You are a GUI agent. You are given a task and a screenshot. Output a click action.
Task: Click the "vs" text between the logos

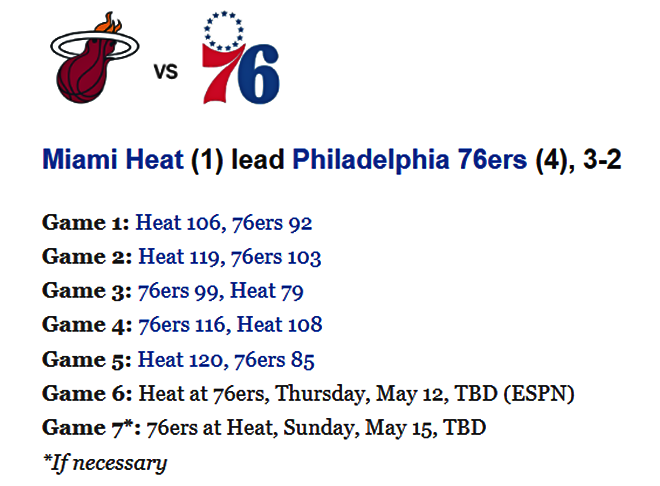(x=165, y=72)
